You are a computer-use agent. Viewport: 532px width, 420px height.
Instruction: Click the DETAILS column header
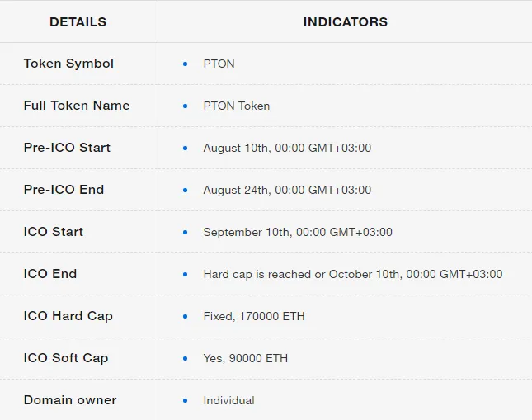point(78,22)
